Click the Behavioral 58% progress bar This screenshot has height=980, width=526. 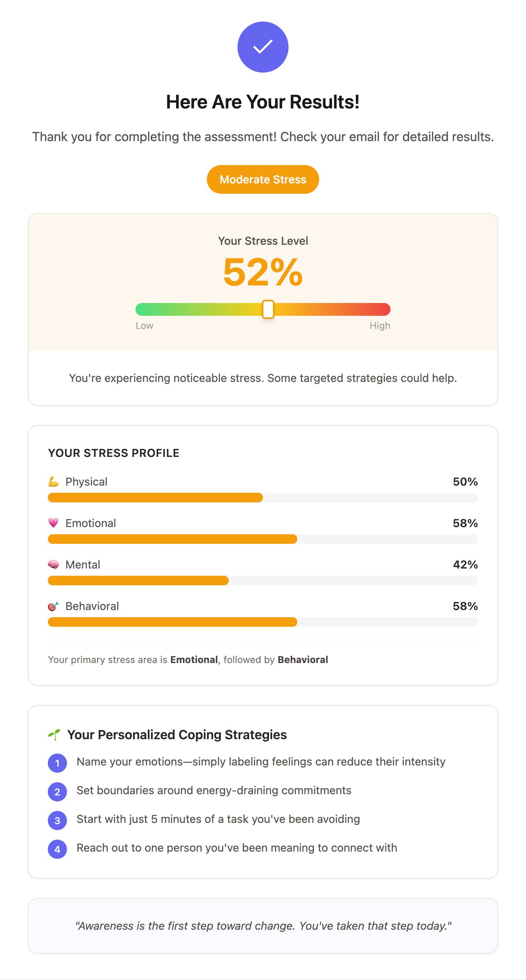click(263, 622)
